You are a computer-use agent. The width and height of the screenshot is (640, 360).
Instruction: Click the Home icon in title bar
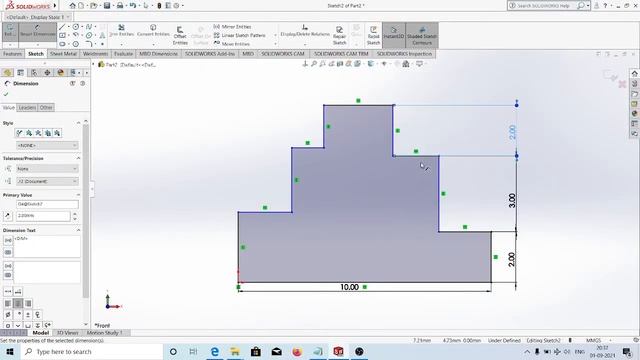click(72, 6)
